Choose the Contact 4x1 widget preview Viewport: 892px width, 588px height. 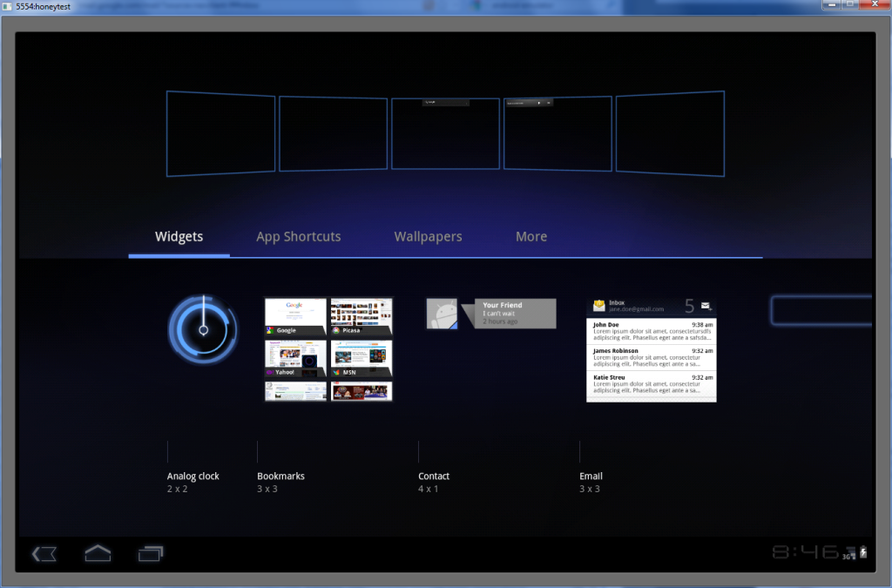[491, 314]
